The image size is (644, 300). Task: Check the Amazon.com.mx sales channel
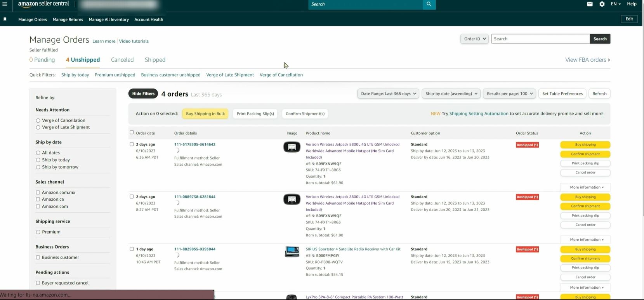click(x=38, y=192)
